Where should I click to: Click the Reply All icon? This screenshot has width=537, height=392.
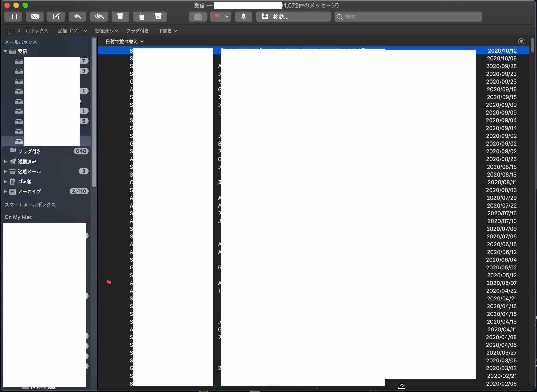(x=99, y=17)
